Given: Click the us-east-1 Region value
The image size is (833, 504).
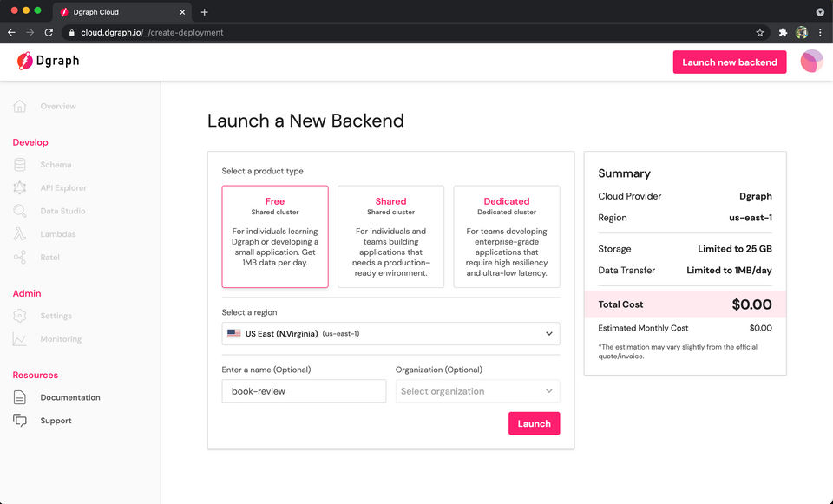Looking at the screenshot, I should click(750, 218).
